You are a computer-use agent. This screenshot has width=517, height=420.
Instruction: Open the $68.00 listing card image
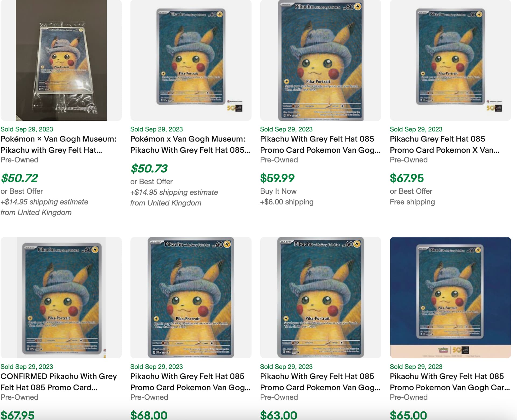click(x=191, y=297)
